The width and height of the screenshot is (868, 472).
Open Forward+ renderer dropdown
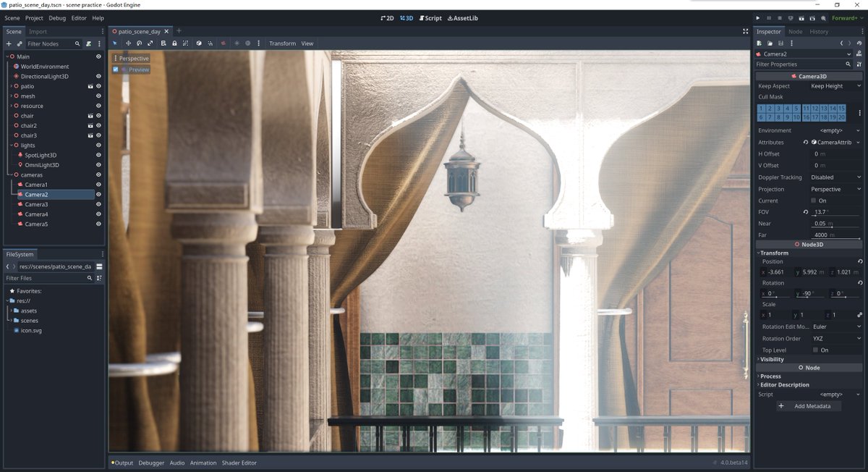(848, 18)
